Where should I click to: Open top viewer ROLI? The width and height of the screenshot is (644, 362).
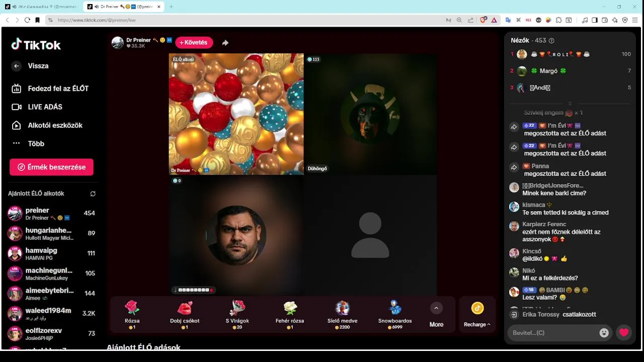coord(571,54)
